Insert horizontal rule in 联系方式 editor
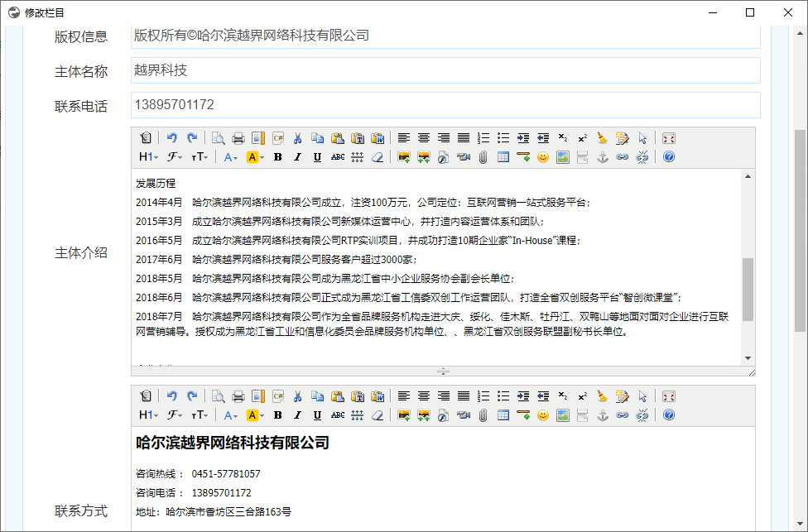The width and height of the screenshot is (808, 532). (523, 415)
